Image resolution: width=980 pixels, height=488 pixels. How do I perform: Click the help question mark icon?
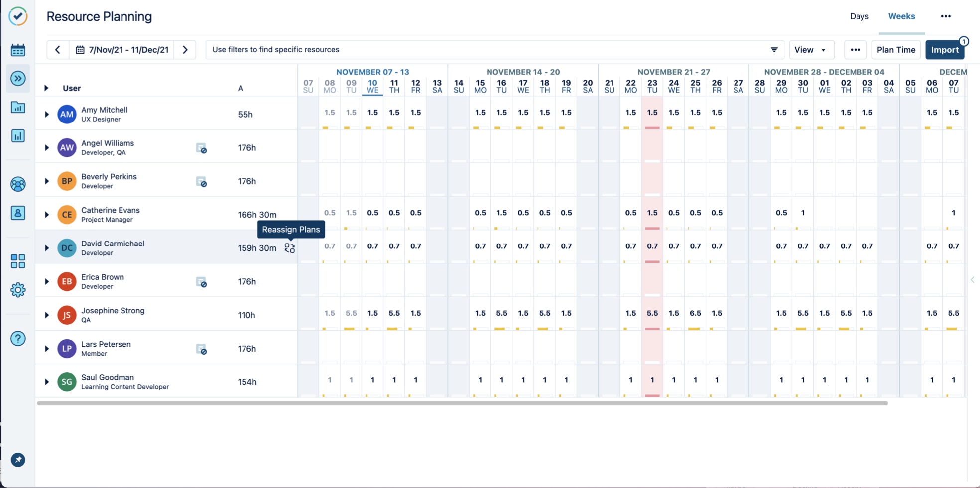[x=18, y=339]
